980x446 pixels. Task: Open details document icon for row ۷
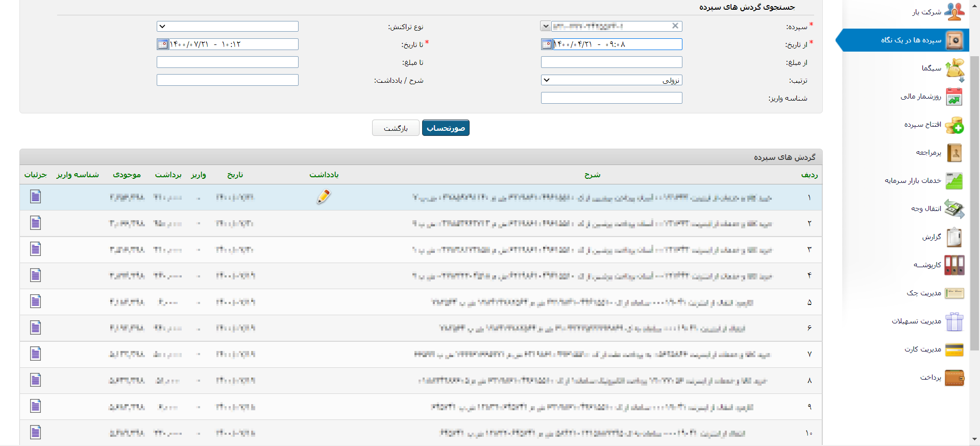(x=35, y=354)
